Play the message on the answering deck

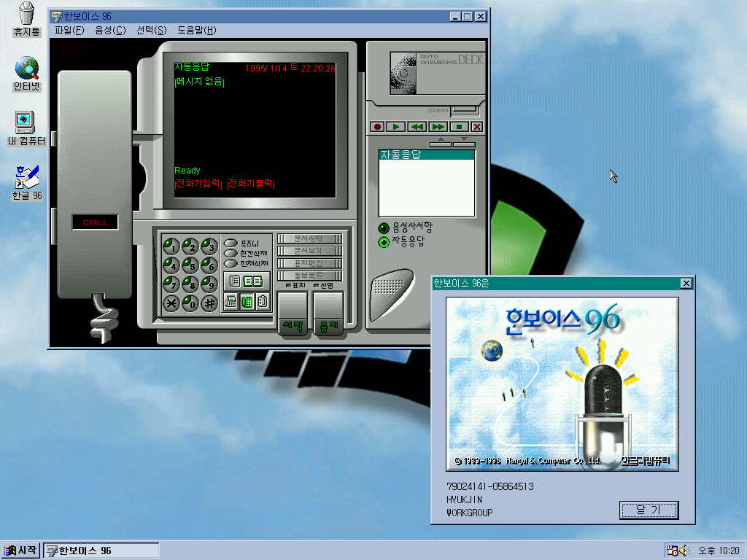tap(396, 127)
